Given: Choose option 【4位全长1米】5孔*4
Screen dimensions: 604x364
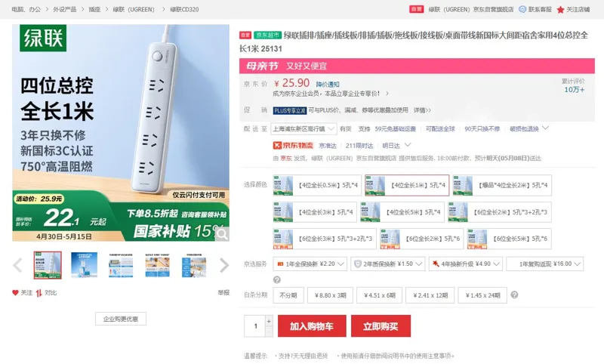Looking at the screenshot, I should tap(407, 185).
